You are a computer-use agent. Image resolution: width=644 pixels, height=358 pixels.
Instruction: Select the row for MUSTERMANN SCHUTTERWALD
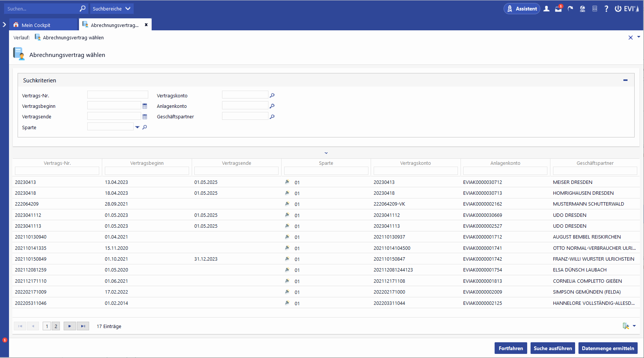[x=588, y=204]
